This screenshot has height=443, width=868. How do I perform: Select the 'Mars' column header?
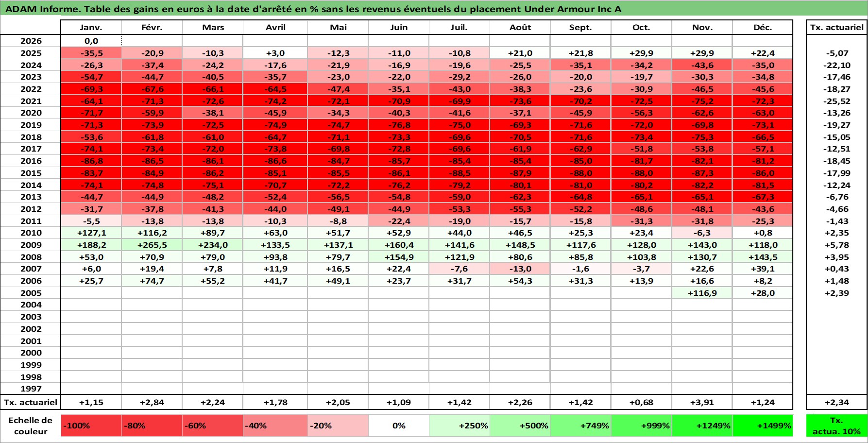tap(213, 27)
